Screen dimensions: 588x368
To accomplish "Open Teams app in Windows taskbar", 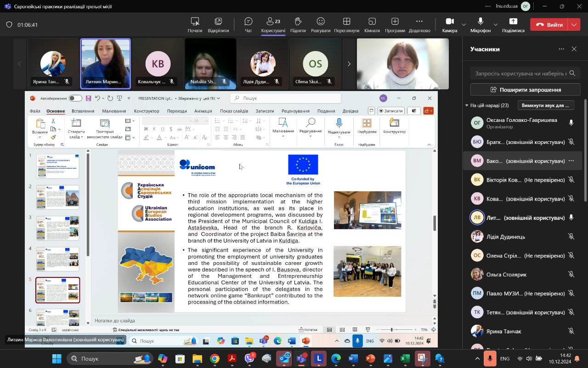I will [x=301, y=358].
